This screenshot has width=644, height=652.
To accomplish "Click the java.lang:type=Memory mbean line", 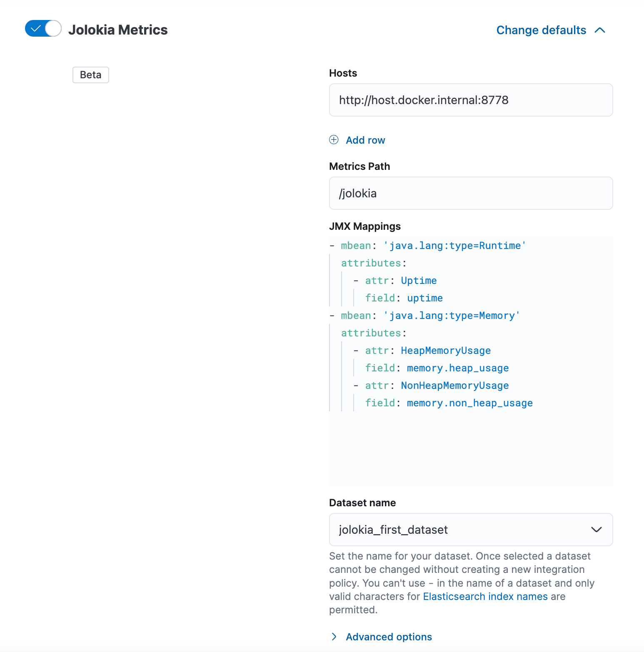I will [x=451, y=316].
